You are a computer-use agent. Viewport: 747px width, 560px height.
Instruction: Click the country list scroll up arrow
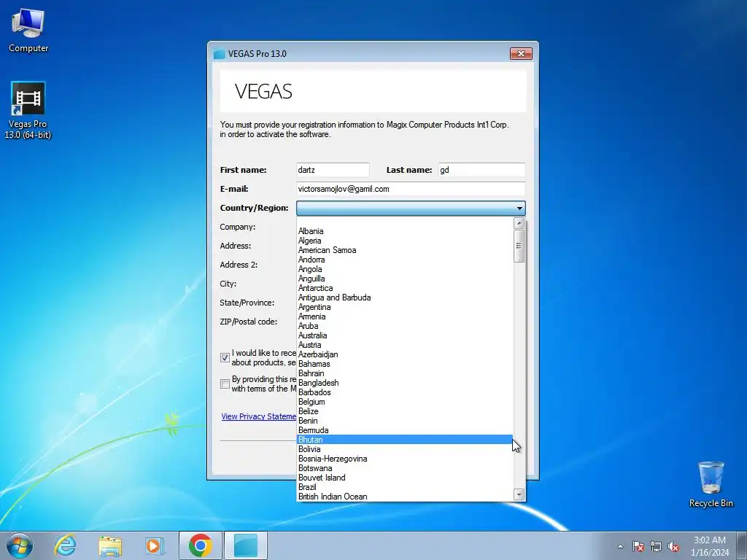coord(519,223)
